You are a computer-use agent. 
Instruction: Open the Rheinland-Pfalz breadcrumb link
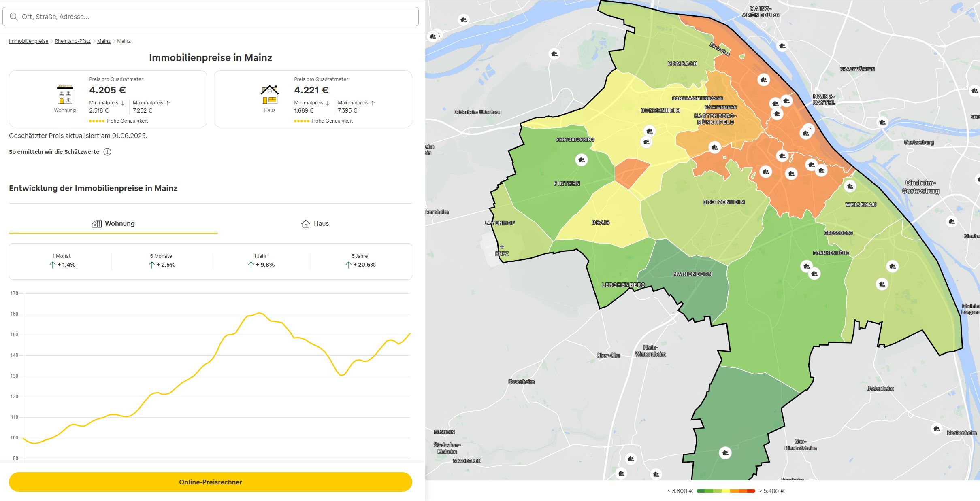pos(72,41)
